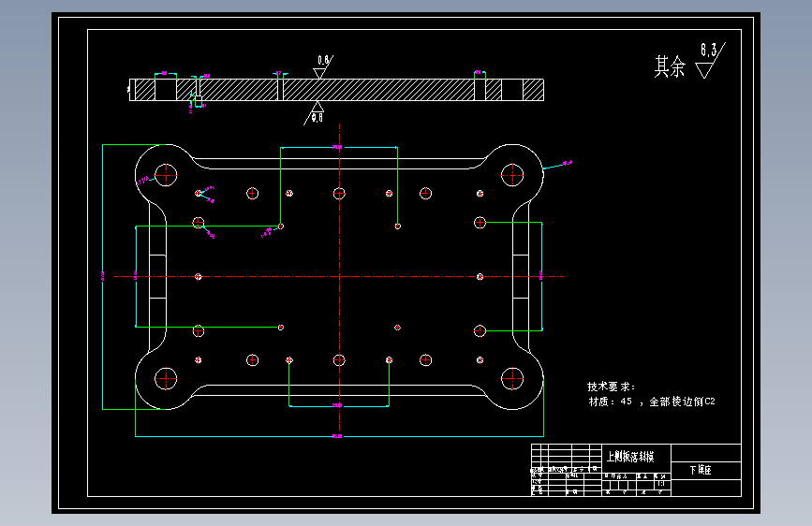Click the '6.3' roughness value beside 其余
Screen dimensions: 812x526
tap(708, 50)
